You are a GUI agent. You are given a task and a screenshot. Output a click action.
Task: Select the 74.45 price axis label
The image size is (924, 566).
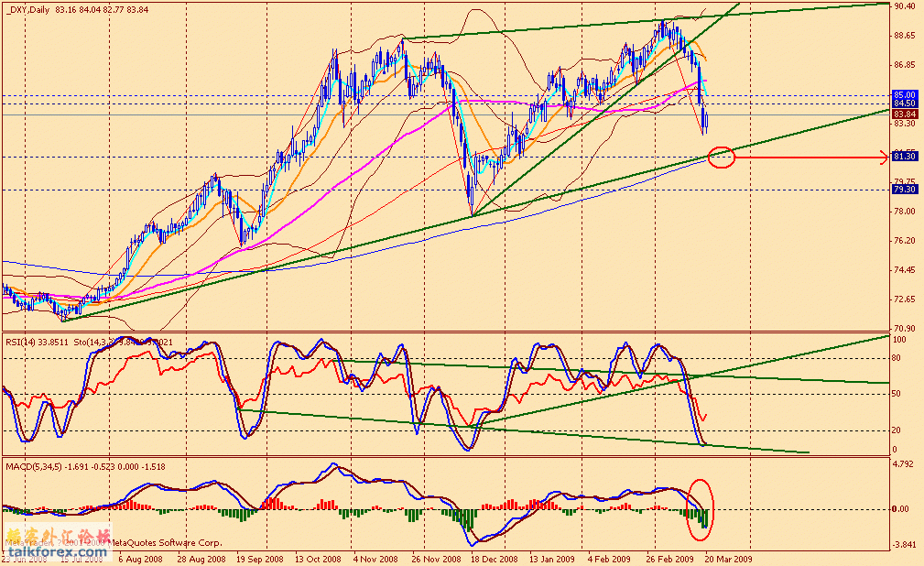click(x=905, y=270)
